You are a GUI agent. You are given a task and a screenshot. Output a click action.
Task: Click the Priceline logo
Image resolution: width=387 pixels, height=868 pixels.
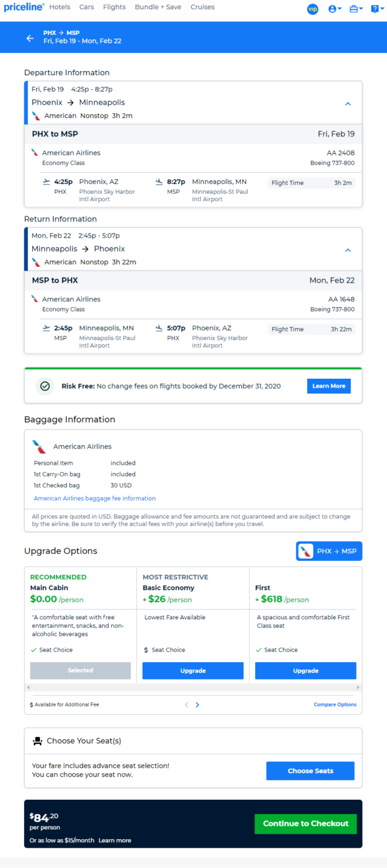(x=24, y=8)
